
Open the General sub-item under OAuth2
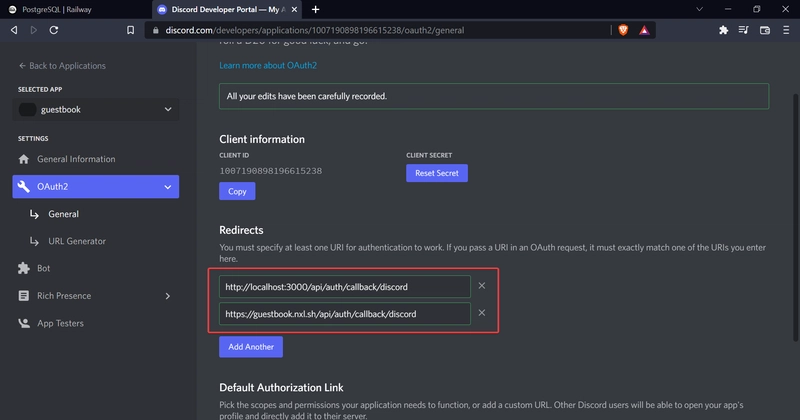tap(63, 214)
